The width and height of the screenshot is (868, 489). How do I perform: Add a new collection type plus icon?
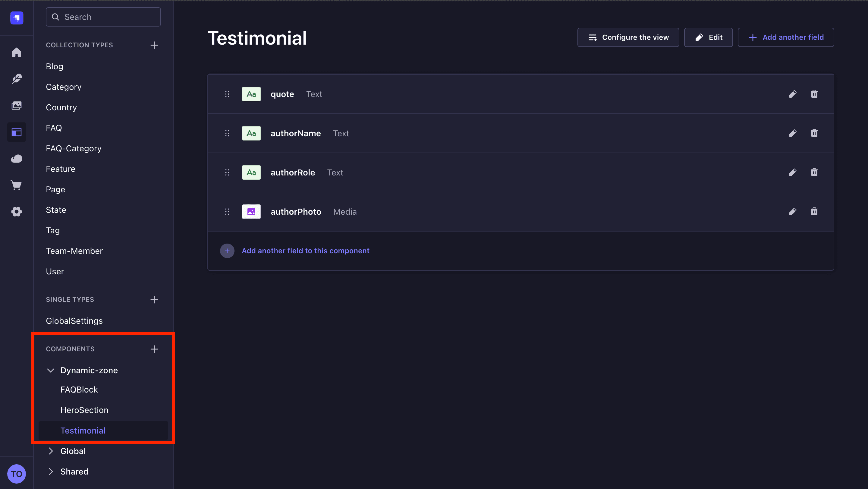click(154, 45)
